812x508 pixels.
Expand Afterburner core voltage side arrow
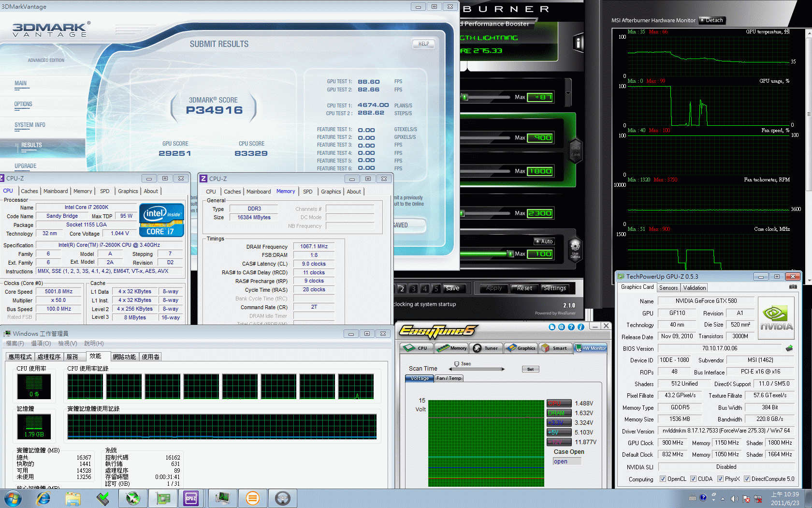coord(568,93)
